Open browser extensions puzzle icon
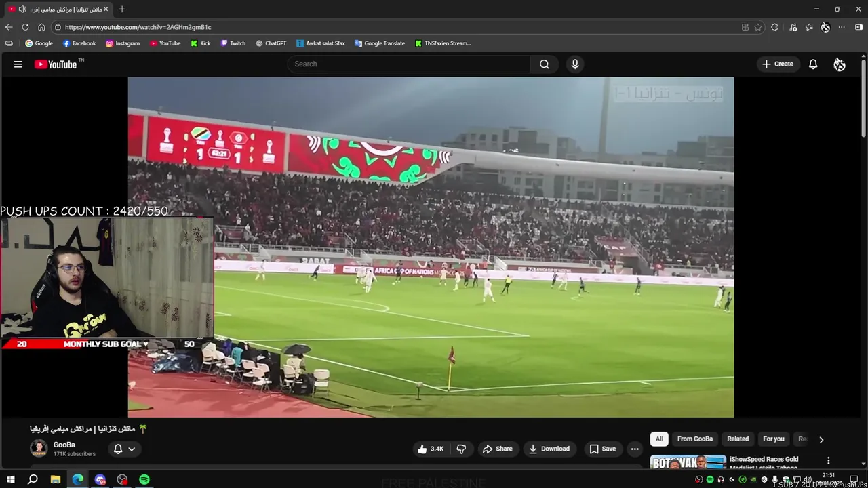 (774, 27)
